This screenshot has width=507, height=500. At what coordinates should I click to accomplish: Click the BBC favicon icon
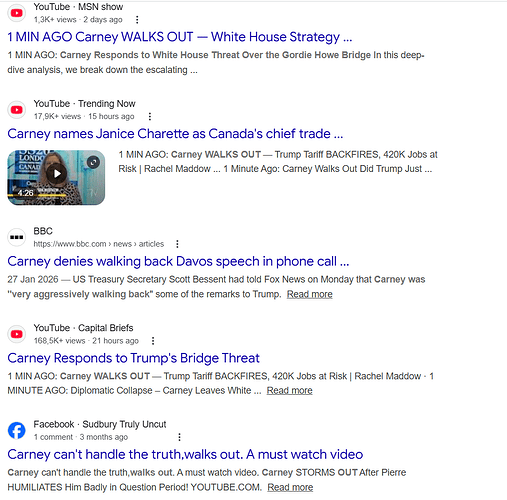17,237
